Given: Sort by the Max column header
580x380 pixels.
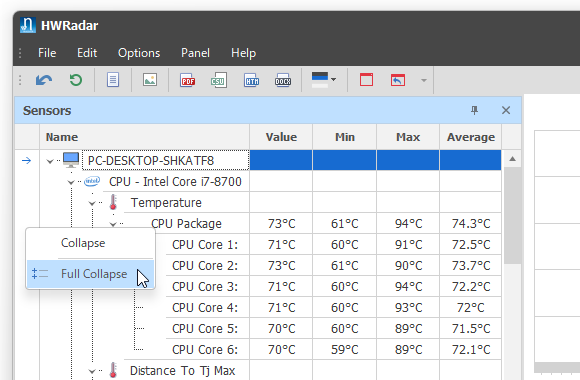Looking at the screenshot, I should click(408, 137).
